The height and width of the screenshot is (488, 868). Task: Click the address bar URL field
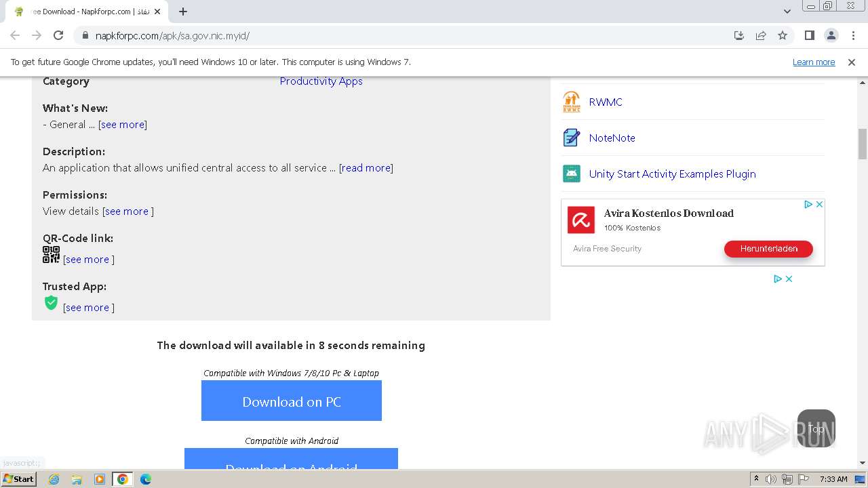coord(407,36)
